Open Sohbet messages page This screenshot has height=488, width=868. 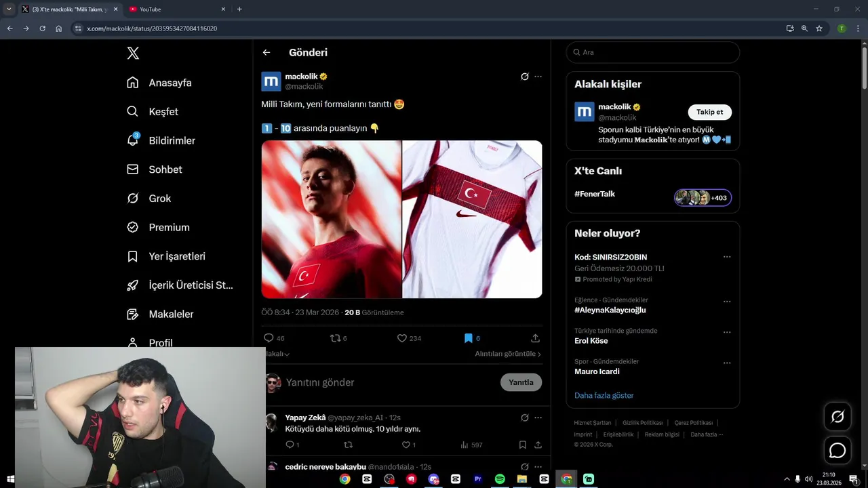pyautogui.click(x=155, y=169)
